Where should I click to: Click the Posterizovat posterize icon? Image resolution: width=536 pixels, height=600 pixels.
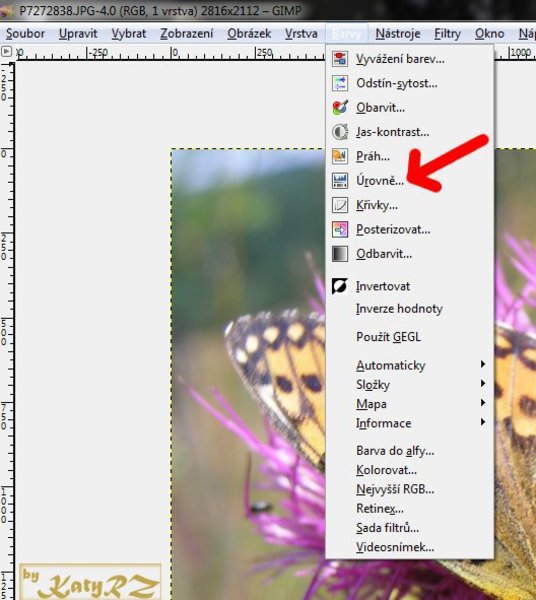(x=340, y=230)
